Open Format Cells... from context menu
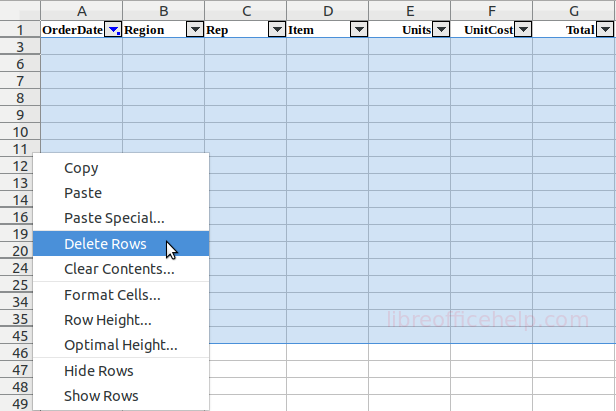Viewport: 616px width, 411px height. pyautogui.click(x=121, y=295)
